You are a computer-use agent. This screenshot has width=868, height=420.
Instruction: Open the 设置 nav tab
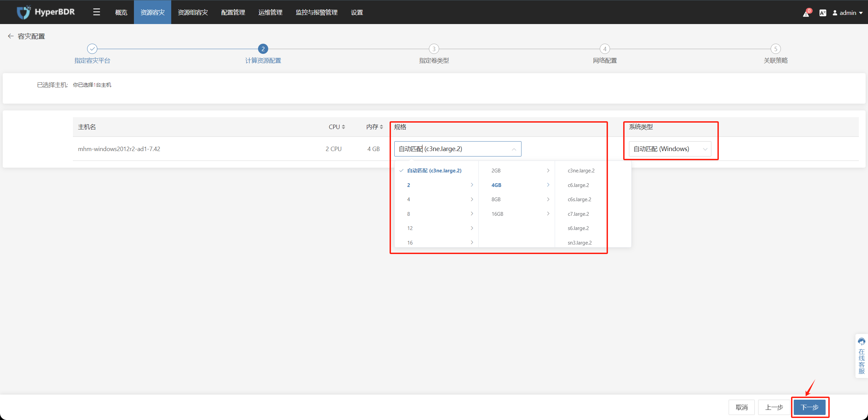coord(357,13)
